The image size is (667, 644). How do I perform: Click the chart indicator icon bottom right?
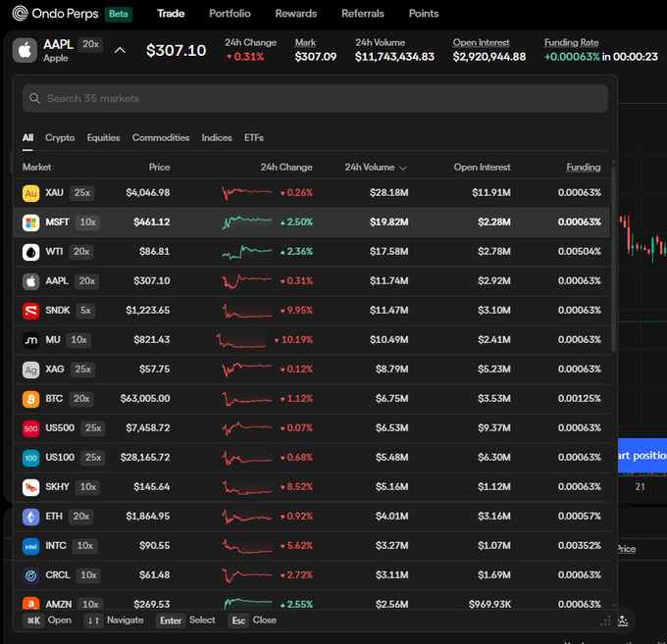623,621
